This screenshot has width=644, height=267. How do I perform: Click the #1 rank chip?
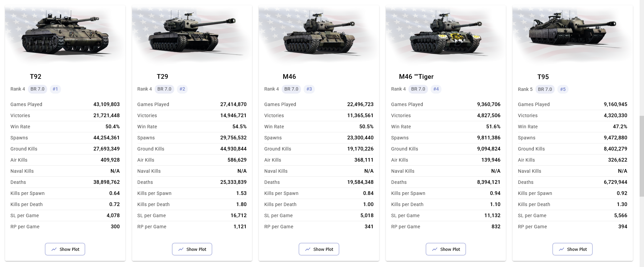click(x=55, y=89)
